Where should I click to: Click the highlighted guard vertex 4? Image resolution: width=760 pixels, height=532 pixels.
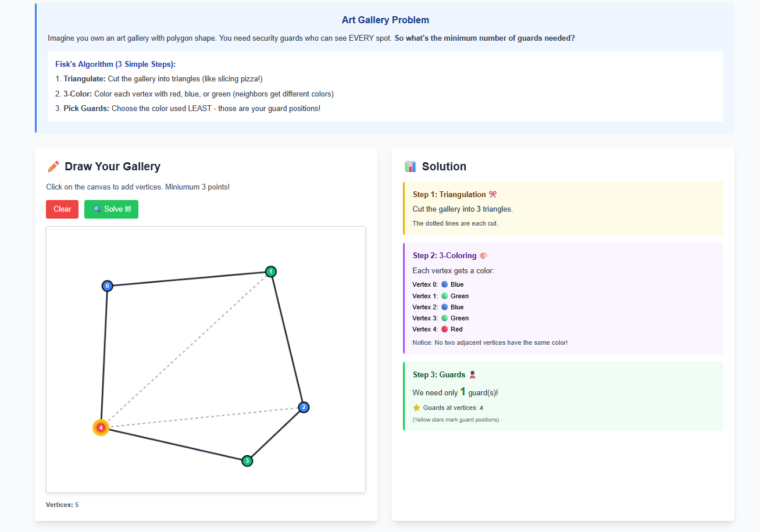[101, 428]
